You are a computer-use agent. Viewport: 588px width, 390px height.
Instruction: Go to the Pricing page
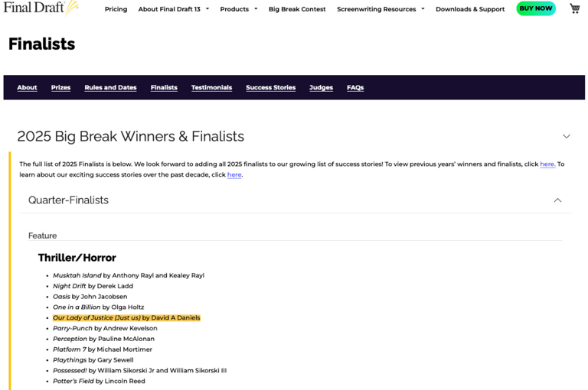116,9
